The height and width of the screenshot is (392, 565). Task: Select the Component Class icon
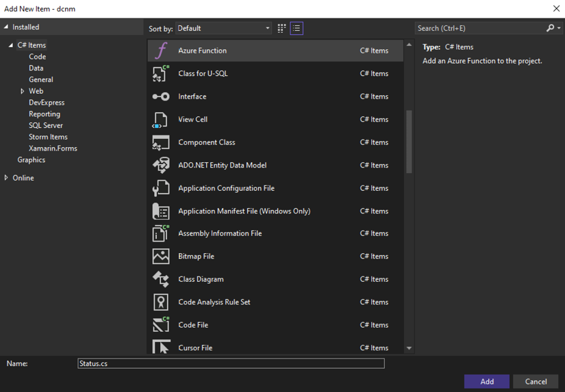(x=161, y=142)
